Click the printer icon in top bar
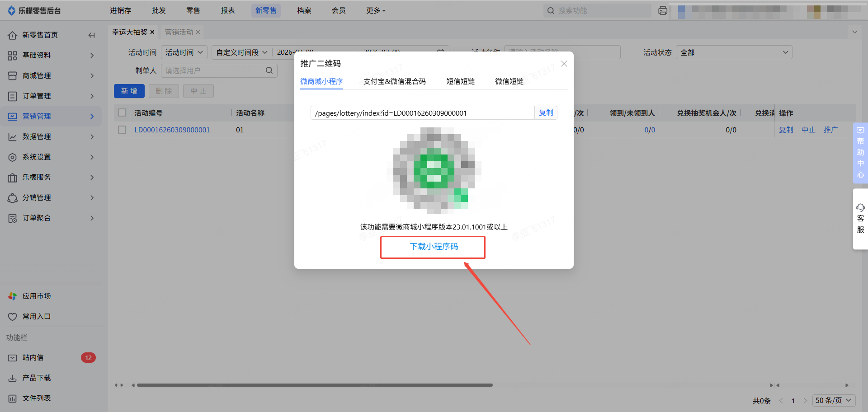 (663, 10)
